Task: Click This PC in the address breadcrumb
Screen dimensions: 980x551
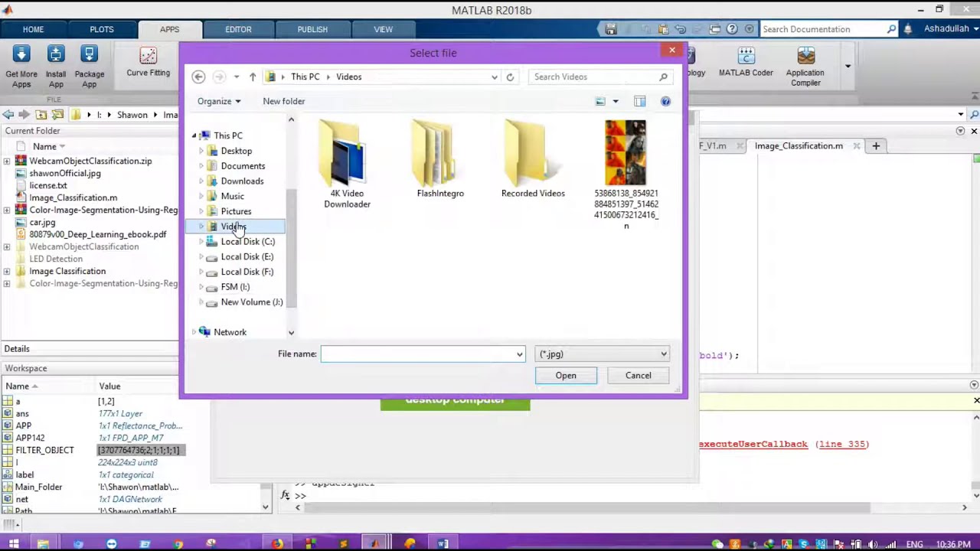Action: [305, 77]
